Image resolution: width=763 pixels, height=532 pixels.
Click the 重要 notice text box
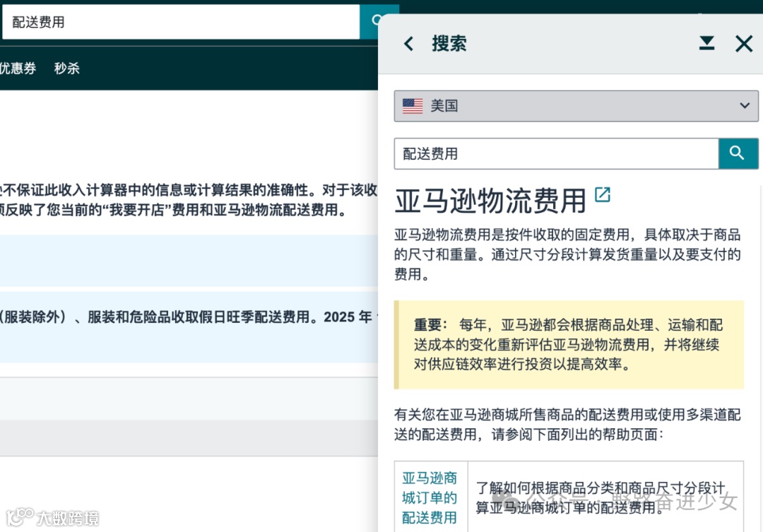tap(569, 345)
